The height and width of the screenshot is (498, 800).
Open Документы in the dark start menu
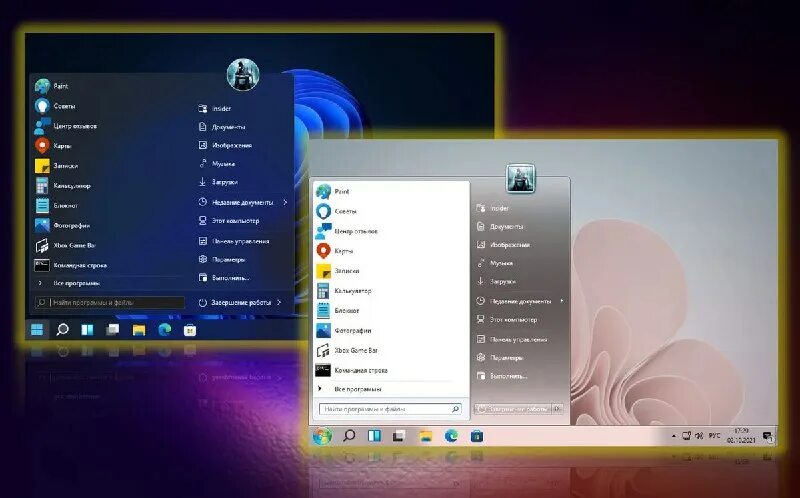pyautogui.click(x=221, y=127)
